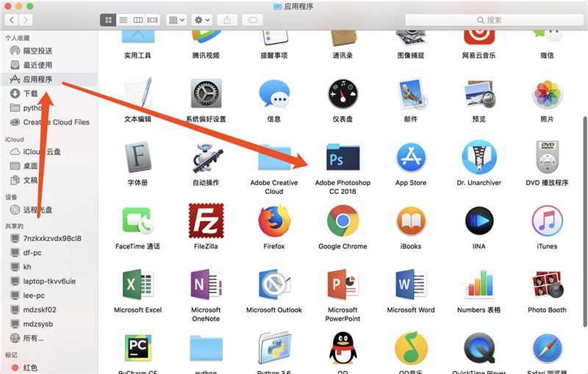Open Microsoft OneNote
Screen dimensions: 588x374
coord(206,285)
